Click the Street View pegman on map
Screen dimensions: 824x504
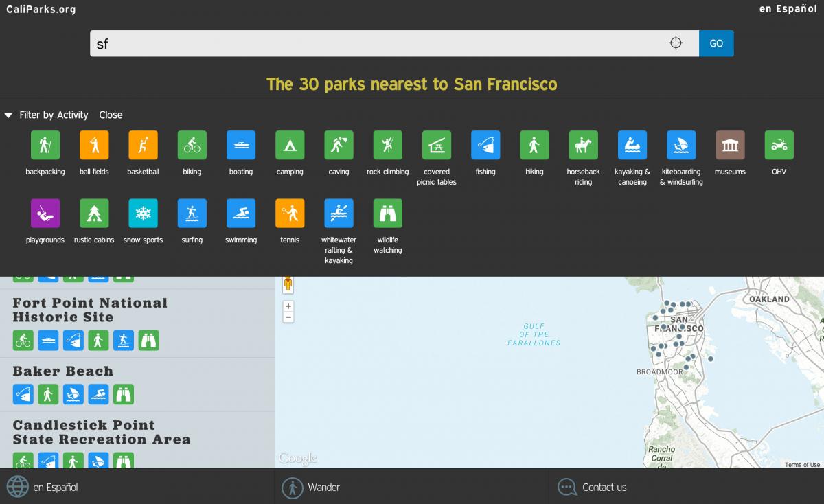click(x=288, y=284)
